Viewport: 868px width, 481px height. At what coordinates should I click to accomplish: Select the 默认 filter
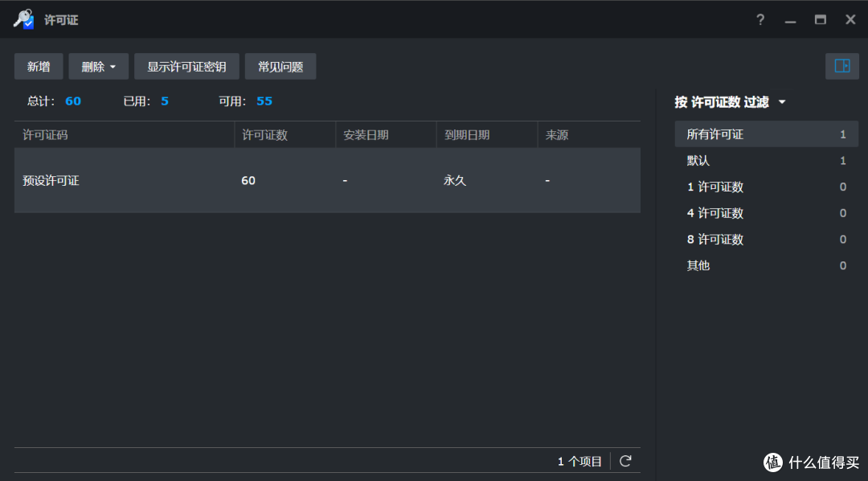coord(766,161)
